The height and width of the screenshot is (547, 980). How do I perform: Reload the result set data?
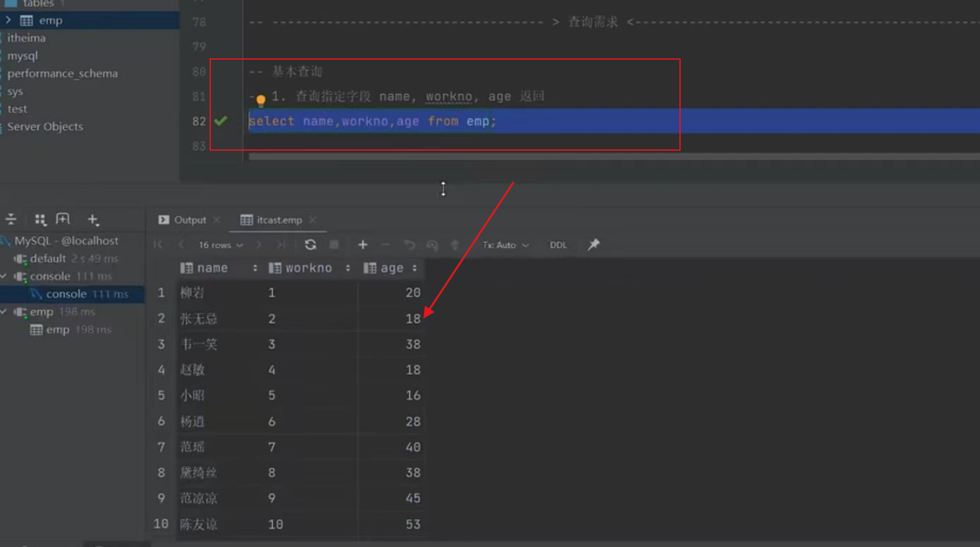pos(310,245)
